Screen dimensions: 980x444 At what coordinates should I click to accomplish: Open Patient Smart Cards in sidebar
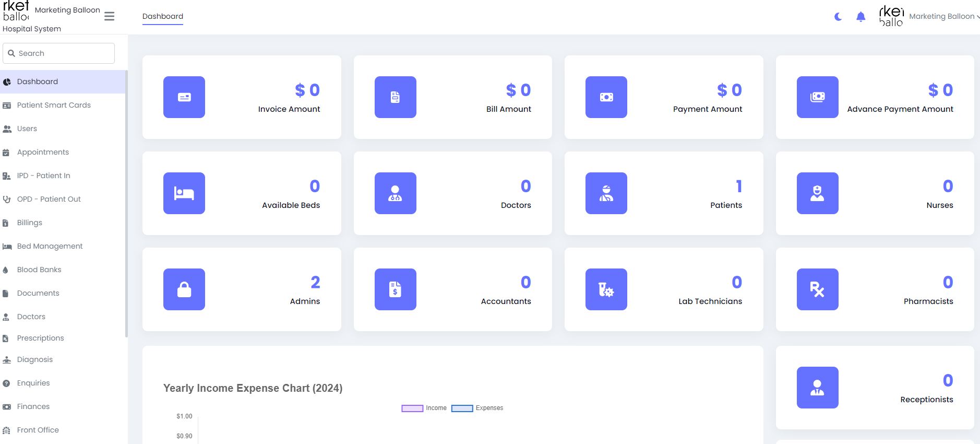(54, 105)
